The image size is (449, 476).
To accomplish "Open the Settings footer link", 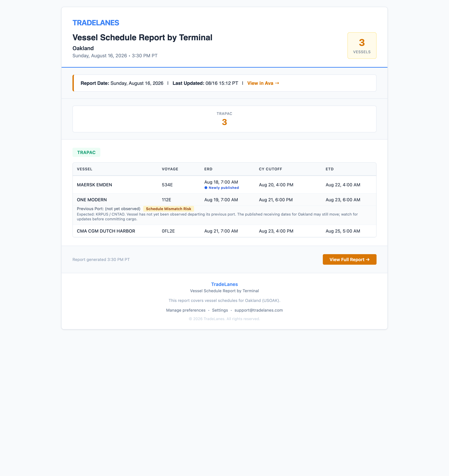I will (x=220, y=310).
